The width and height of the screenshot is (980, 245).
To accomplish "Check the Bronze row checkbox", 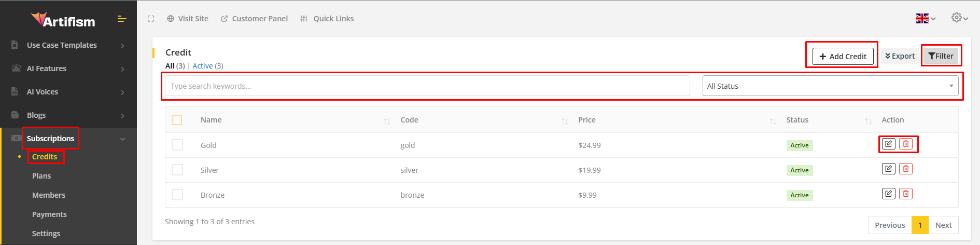I will click(x=177, y=195).
